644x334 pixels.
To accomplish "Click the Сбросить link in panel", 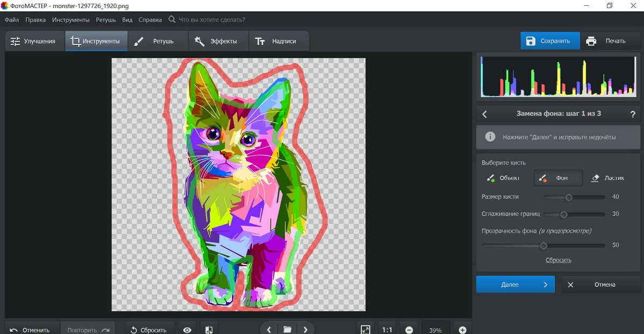I will [x=558, y=260].
